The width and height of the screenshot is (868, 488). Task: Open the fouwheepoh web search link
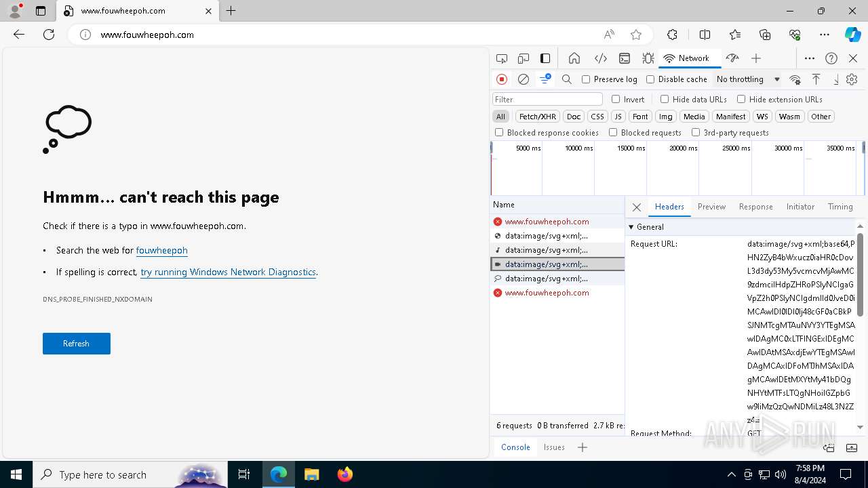coord(161,250)
